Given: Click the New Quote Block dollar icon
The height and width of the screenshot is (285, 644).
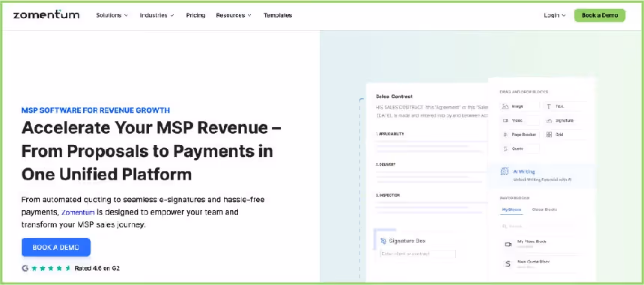Looking at the screenshot, I should 508,264.
